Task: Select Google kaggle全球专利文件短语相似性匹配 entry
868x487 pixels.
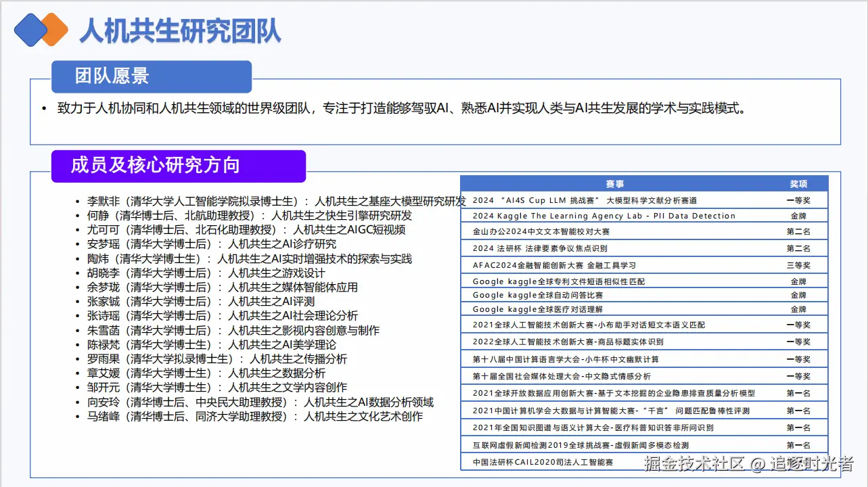Action: coord(559,281)
